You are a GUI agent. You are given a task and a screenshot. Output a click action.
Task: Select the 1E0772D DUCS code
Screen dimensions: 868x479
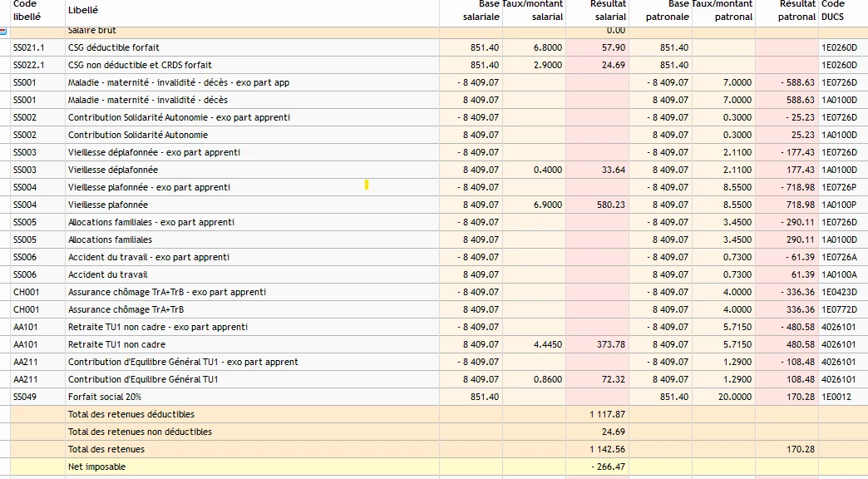pos(839,309)
